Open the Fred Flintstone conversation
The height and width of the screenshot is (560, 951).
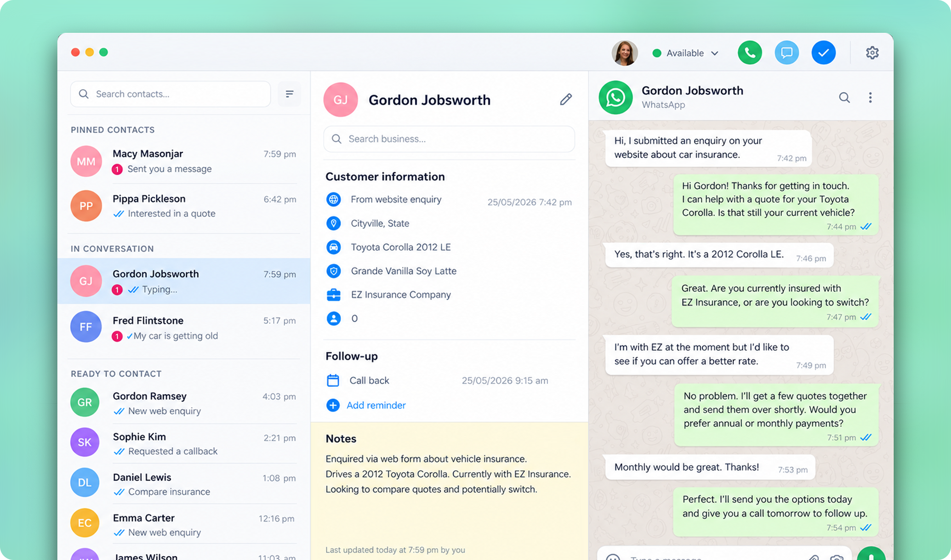184,327
